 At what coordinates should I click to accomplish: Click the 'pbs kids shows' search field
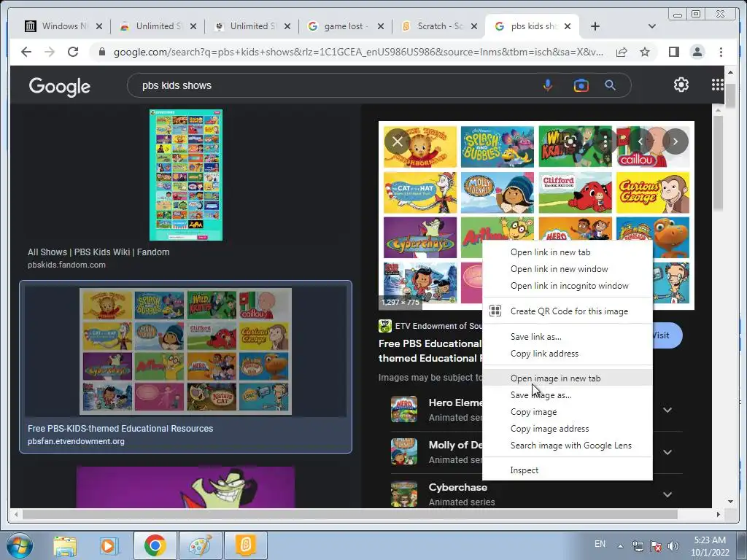pyautogui.click(x=333, y=86)
